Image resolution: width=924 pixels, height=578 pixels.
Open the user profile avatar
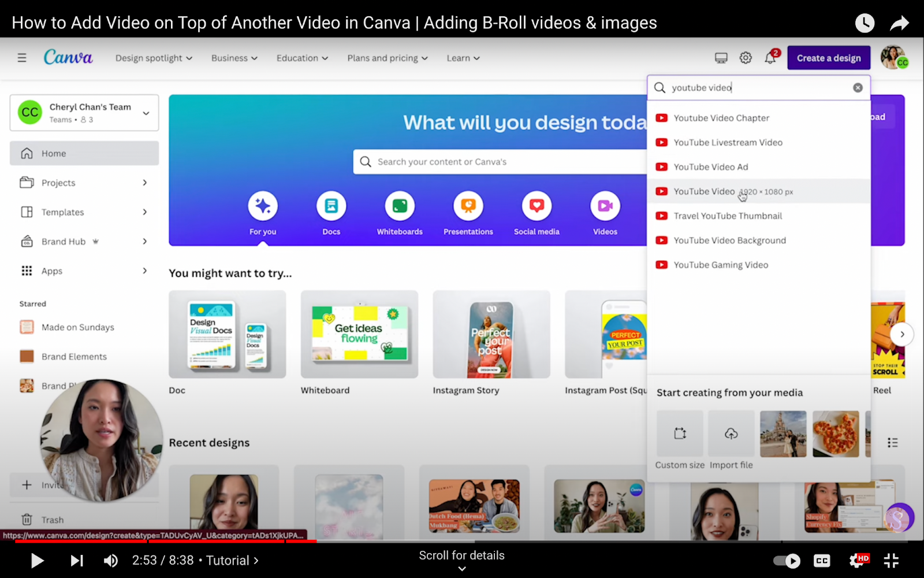pos(893,58)
